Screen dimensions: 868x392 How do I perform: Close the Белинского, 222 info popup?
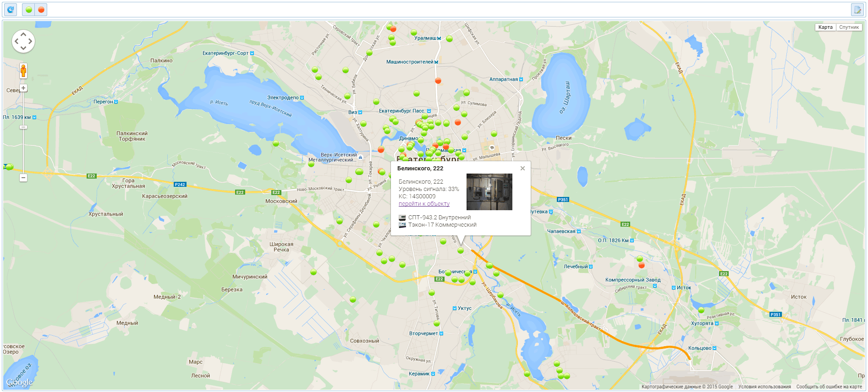point(522,169)
